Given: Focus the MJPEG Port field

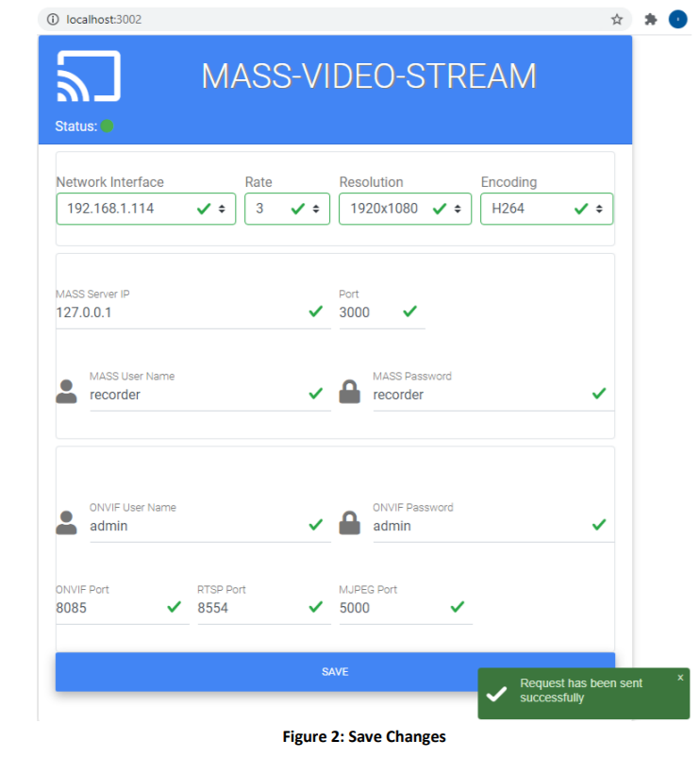Looking at the screenshot, I should pyautogui.click(x=407, y=608).
